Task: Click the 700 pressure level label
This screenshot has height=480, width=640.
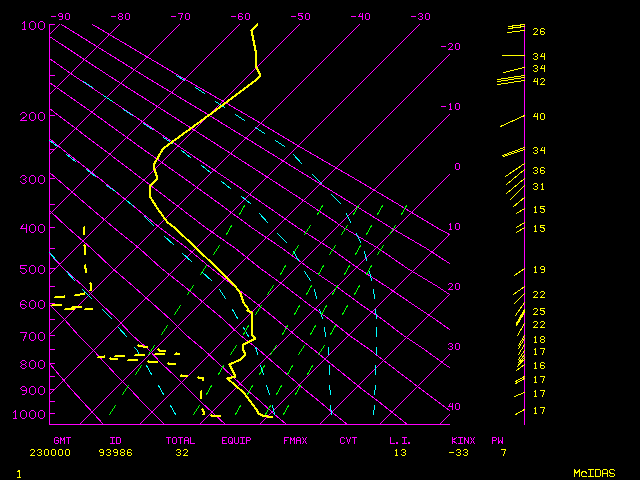Action: (x=33, y=337)
